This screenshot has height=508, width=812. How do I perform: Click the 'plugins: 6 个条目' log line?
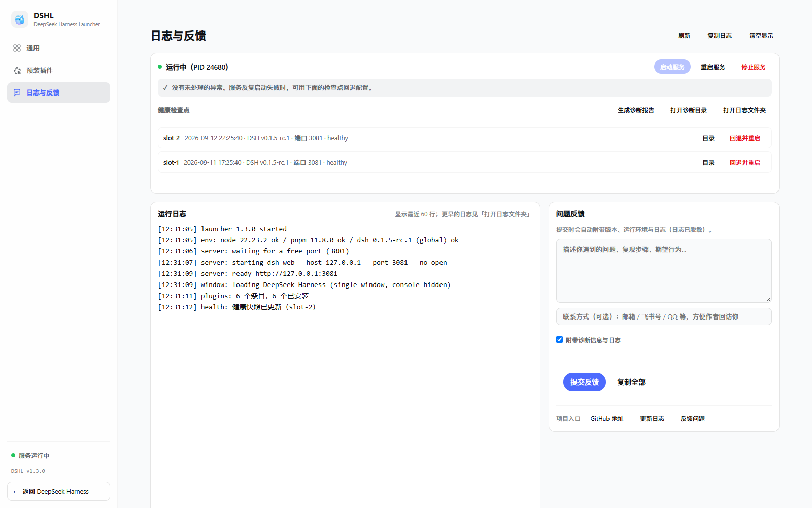[233, 296]
